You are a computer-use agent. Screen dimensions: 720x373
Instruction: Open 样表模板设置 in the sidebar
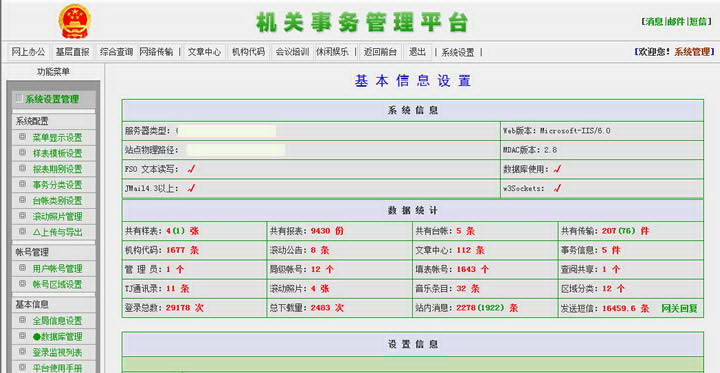point(57,153)
